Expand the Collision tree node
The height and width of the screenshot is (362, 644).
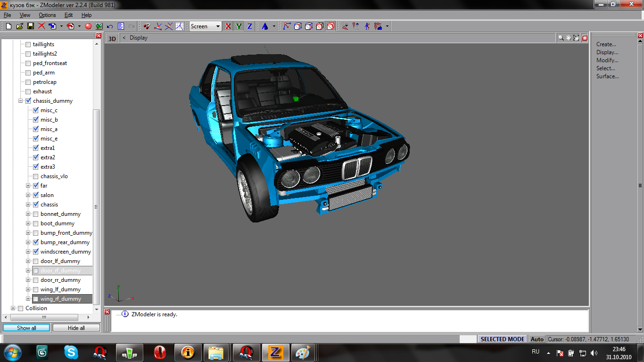(13, 308)
